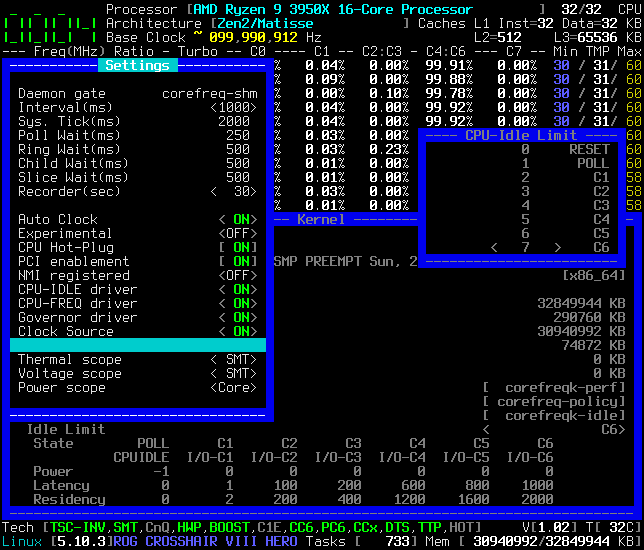Click the HWP tech flag

pyautogui.click(x=189, y=527)
